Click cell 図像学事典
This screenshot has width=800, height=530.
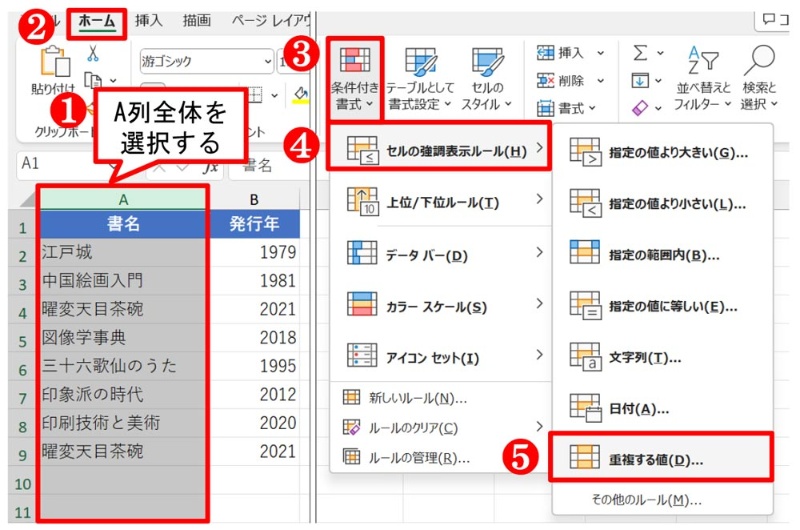click(x=123, y=337)
